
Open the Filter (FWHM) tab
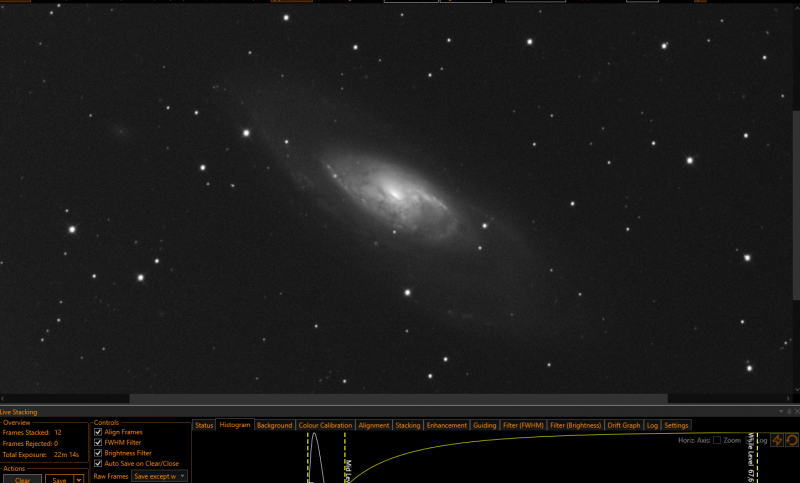523,425
